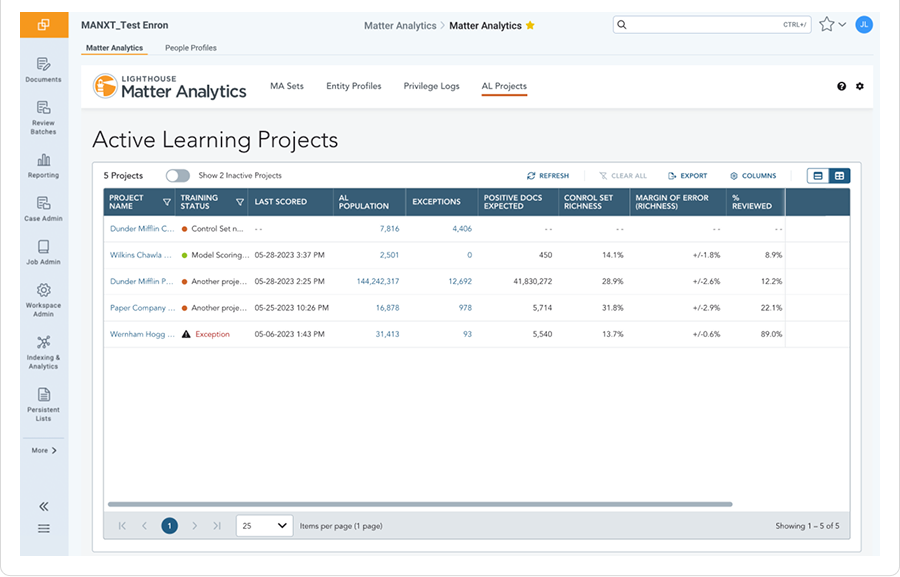Open Case Admin in sidebar

point(44,208)
